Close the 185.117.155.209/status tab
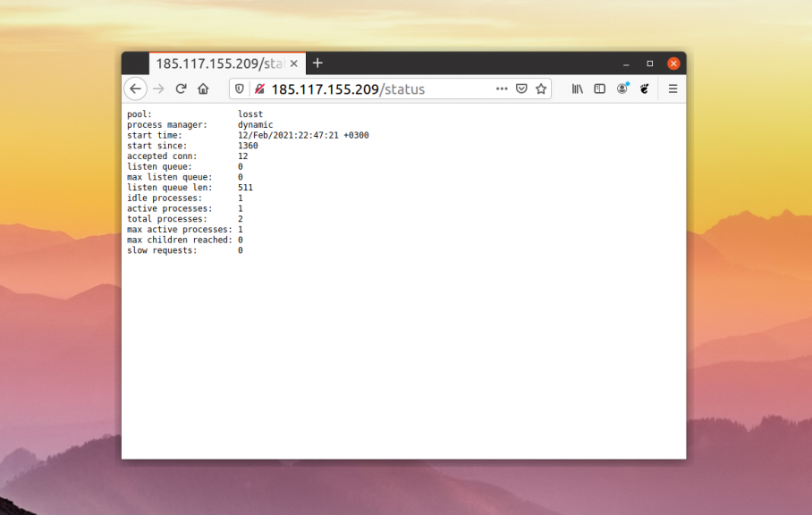 click(293, 63)
